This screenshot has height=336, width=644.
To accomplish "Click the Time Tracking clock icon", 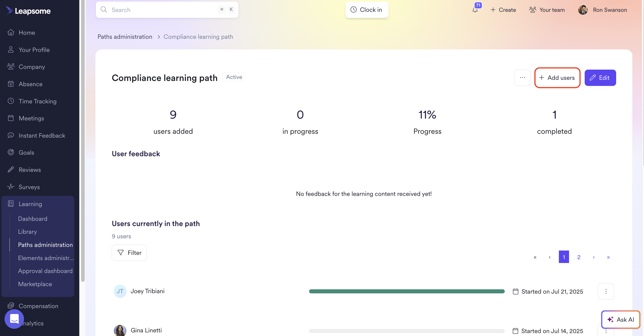I will coord(11,101).
